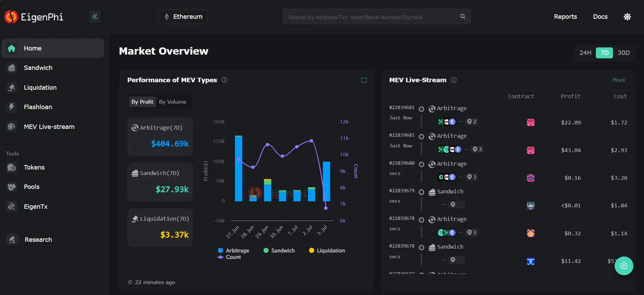Toggle light/dark theme sun icon

click(x=627, y=17)
